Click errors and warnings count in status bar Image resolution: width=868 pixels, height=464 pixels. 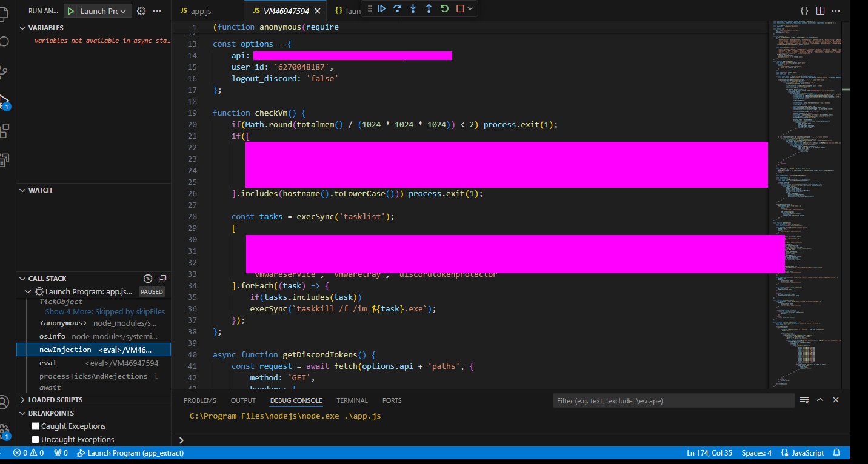click(28, 453)
